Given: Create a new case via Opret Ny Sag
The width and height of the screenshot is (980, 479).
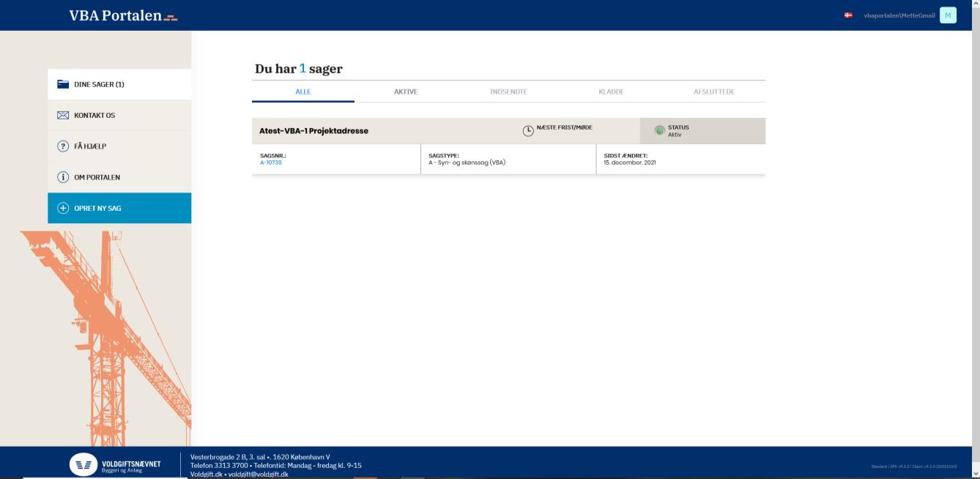Looking at the screenshot, I should point(119,208).
